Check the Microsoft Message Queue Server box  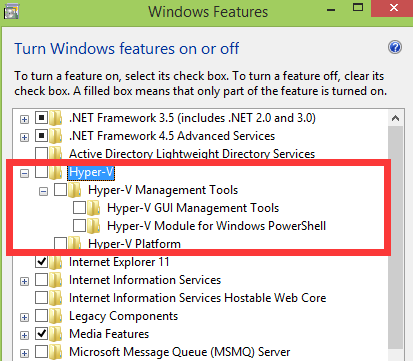click(x=41, y=352)
